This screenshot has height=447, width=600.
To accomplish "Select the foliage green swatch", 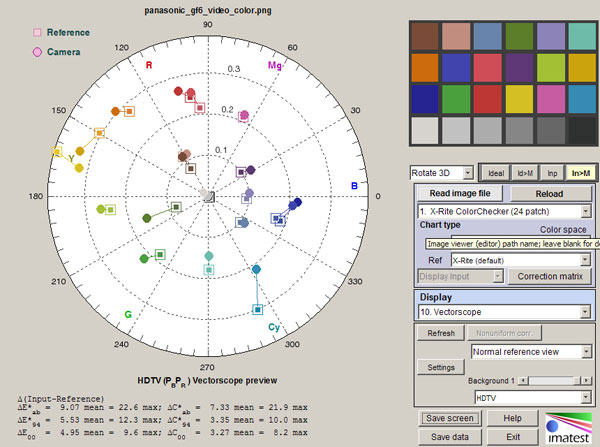I will 519,36.
